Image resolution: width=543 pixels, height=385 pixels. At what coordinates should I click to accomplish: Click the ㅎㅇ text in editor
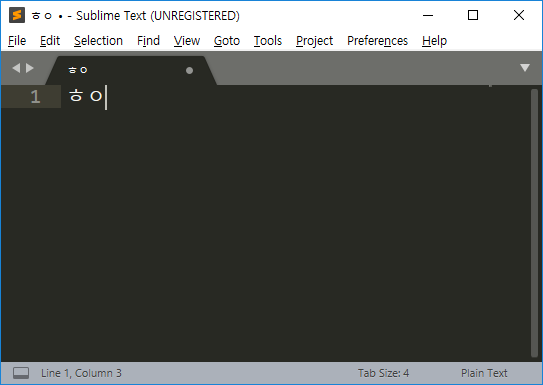[x=86, y=96]
